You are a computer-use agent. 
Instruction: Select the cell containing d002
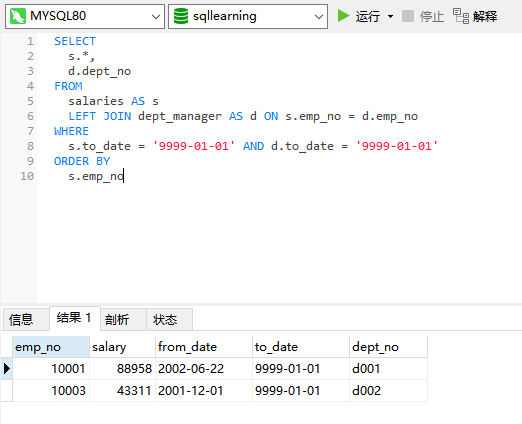(x=388, y=390)
